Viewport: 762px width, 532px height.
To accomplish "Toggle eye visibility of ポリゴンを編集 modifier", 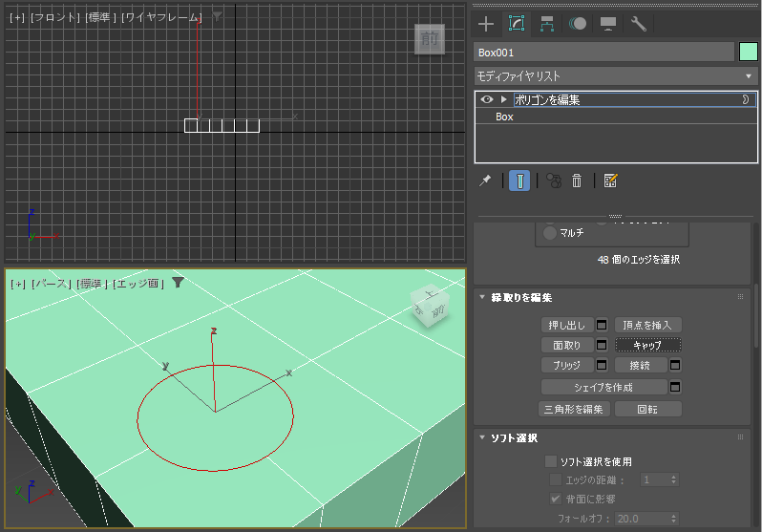I will [486, 99].
